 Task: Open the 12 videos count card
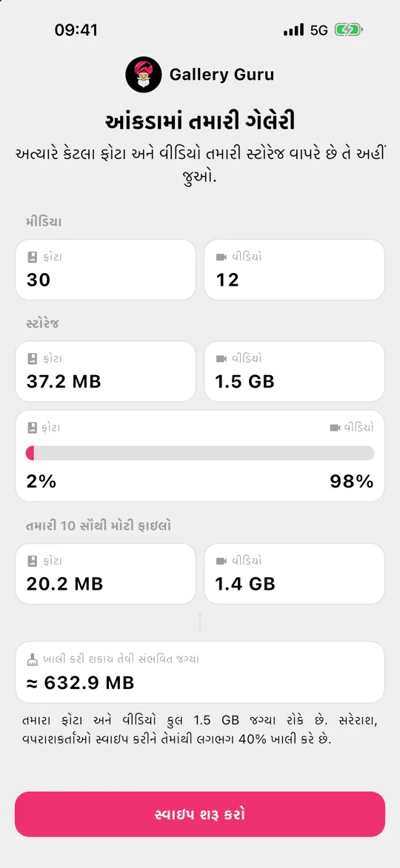pos(294,269)
